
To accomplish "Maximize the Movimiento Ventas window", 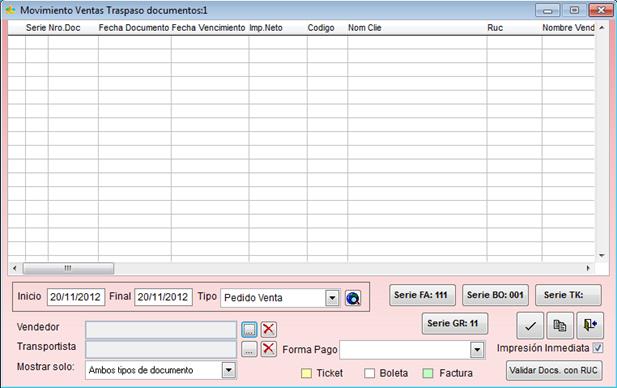I will 574,10.
